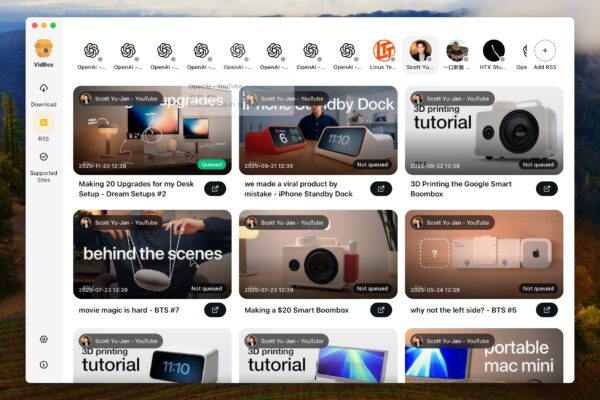Click the info icon at sidebar bottom
Viewport: 600px width, 400px height.
click(x=43, y=365)
